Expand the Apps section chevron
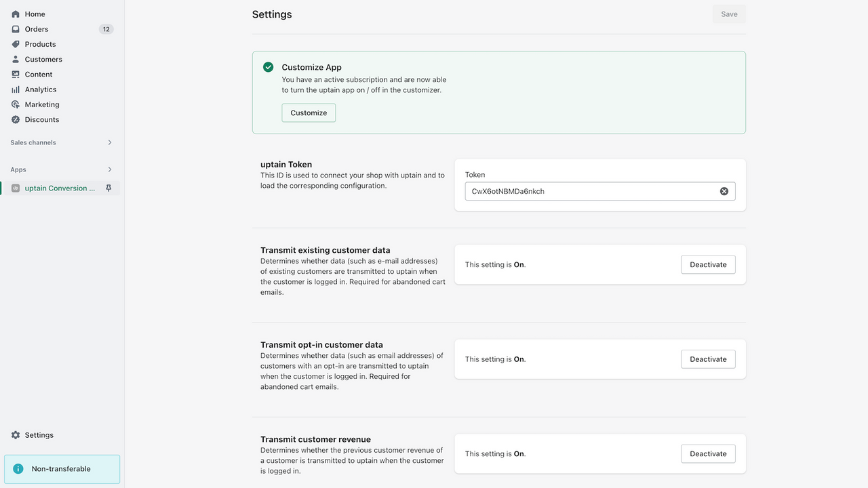 [x=110, y=169]
